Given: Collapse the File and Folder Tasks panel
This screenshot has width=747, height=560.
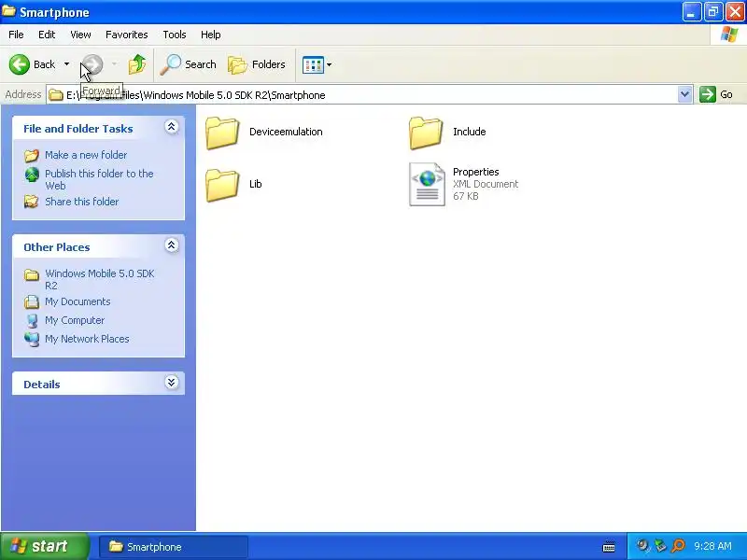Looking at the screenshot, I should pyautogui.click(x=172, y=127).
